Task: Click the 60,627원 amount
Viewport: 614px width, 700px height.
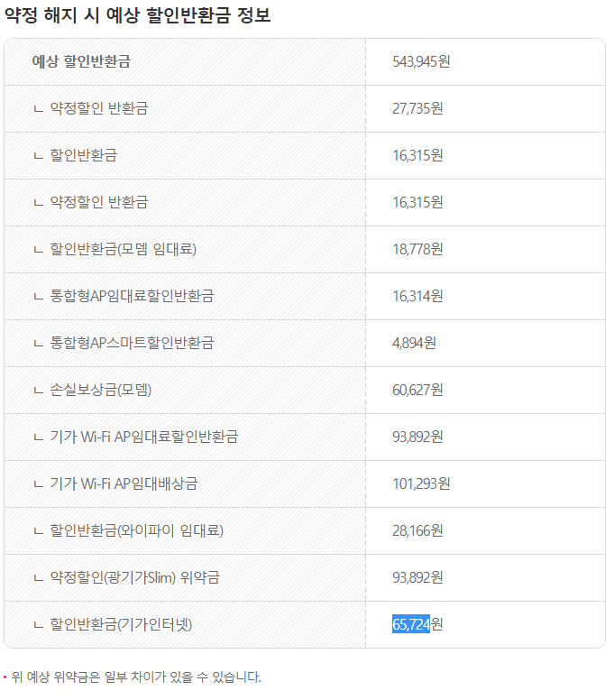Action: 417,390
